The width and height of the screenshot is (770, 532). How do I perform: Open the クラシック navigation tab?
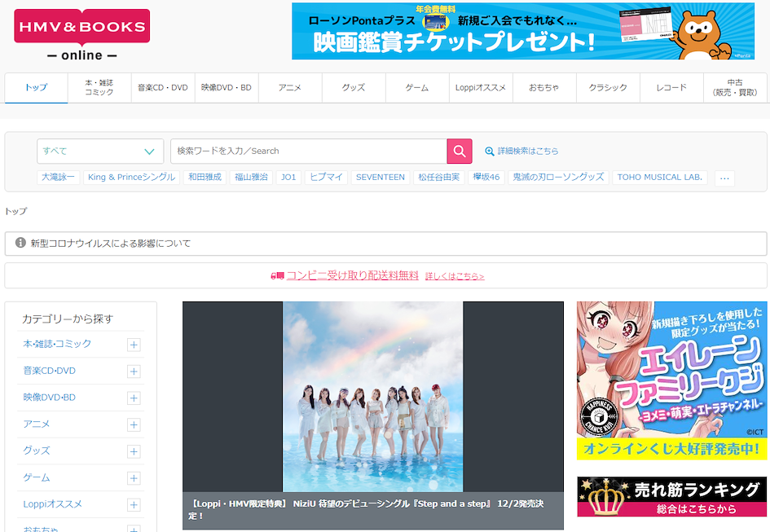pos(608,88)
